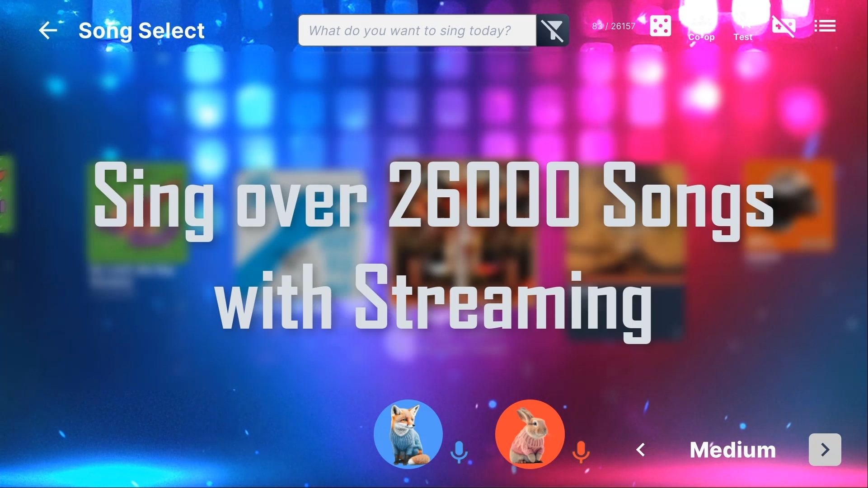This screenshot has width=868, height=488.
Task: Click the search filter button beside search box
Action: (x=552, y=31)
